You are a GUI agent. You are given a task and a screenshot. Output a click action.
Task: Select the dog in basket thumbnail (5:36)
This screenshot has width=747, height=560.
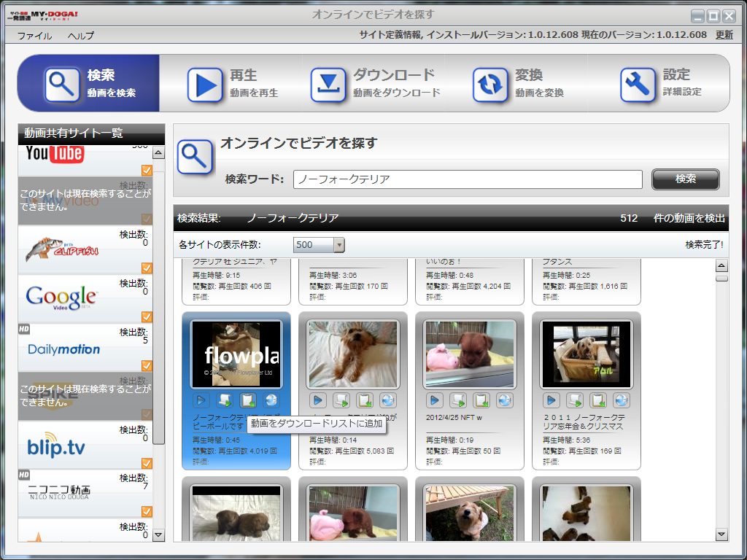click(587, 354)
